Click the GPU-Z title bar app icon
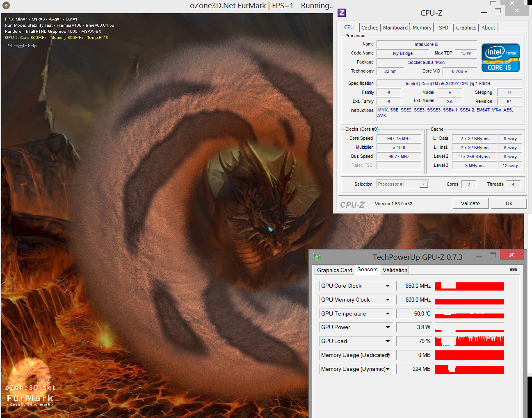Image resolution: width=532 pixels, height=418 pixels. tap(317, 257)
